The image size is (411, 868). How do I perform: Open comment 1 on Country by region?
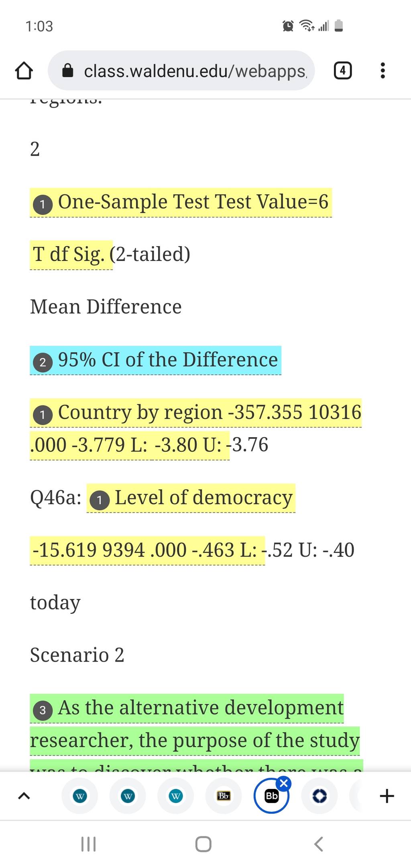click(x=43, y=416)
